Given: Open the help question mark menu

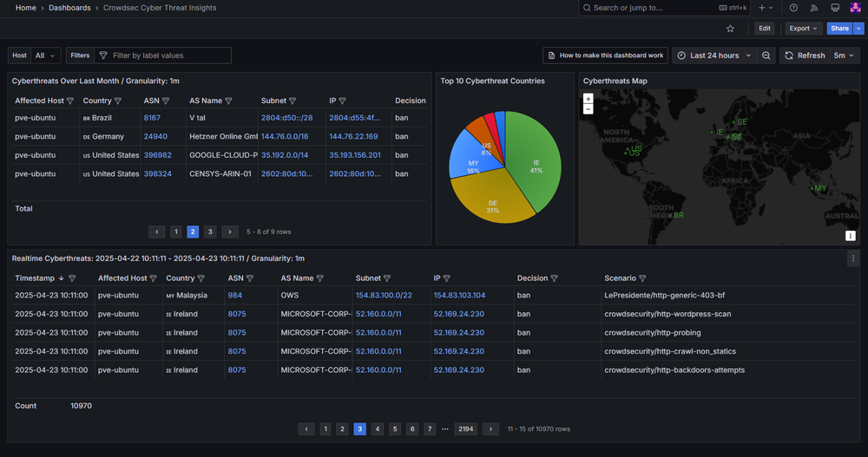Looking at the screenshot, I should pos(793,8).
